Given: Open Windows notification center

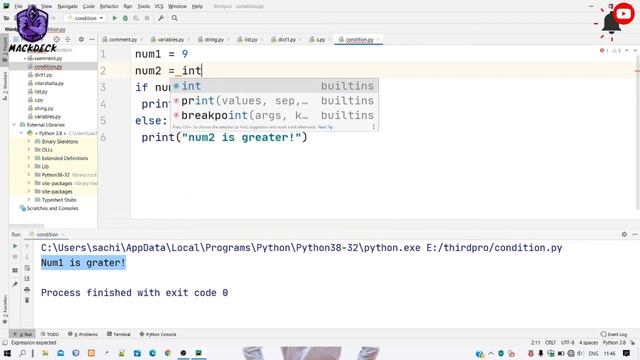Looking at the screenshot, I should [627, 353].
